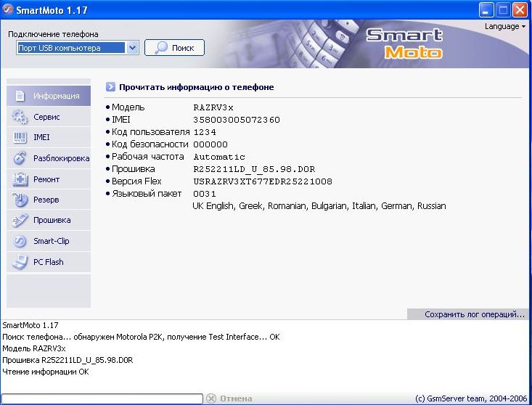Click the user code value 1234
The image size is (532, 405).
click(205, 132)
